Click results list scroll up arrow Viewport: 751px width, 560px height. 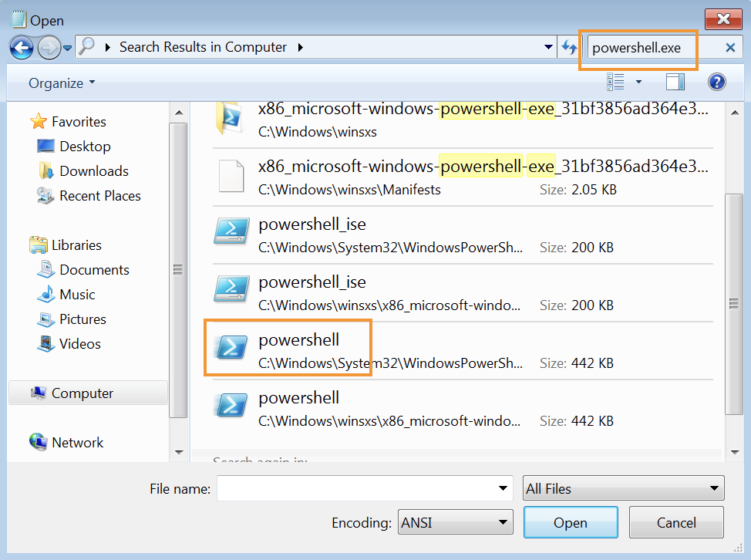[736, 113]
